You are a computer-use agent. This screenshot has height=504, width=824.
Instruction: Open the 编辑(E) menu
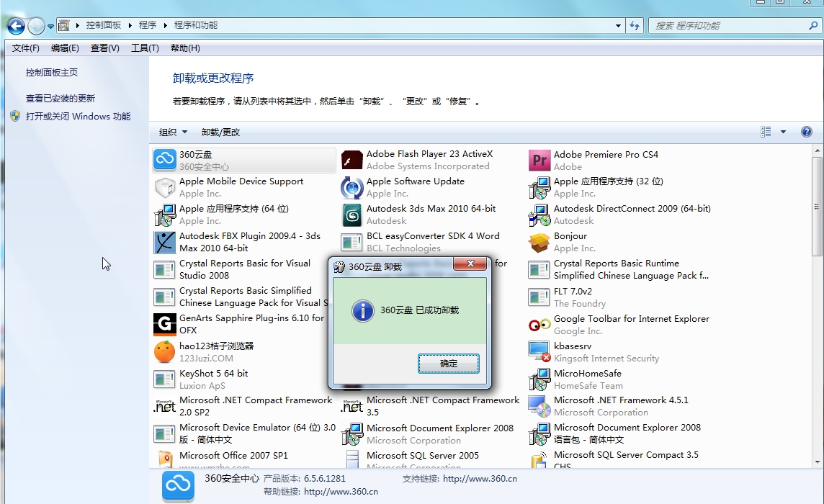click(x=65, y=48)
